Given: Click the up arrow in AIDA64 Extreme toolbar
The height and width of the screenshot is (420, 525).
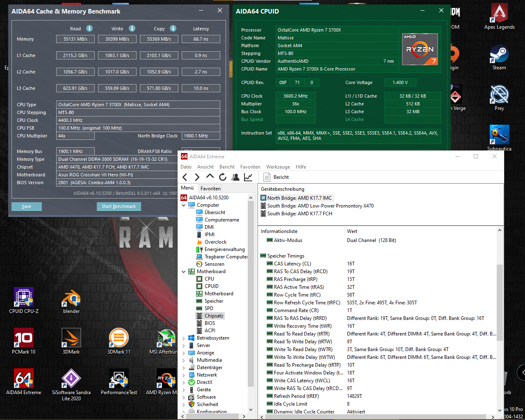Looking at the screenshot, I should click(210, 176).
